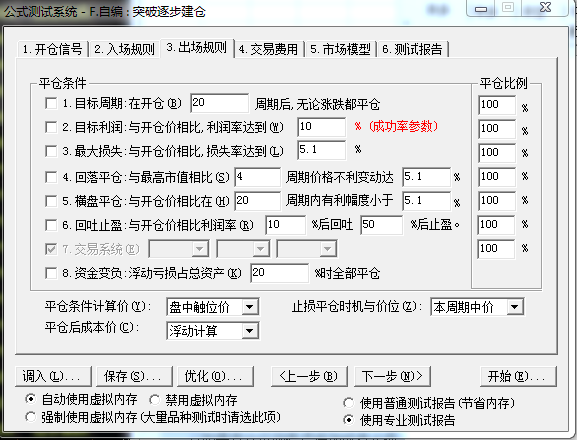Check the 3.最大损失 condition
This screenshot has height=440, width=577.
click(51, 151)
